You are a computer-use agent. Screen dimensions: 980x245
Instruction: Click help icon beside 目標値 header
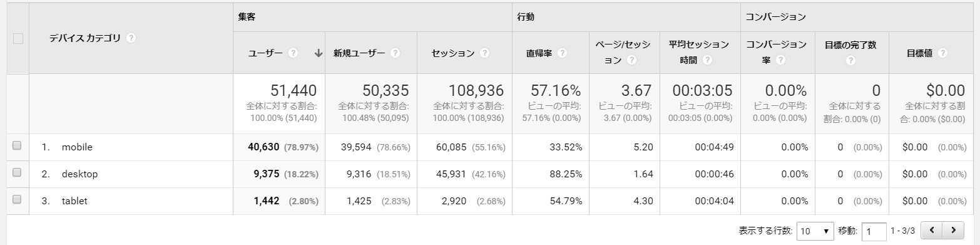[x=942, y=53]
